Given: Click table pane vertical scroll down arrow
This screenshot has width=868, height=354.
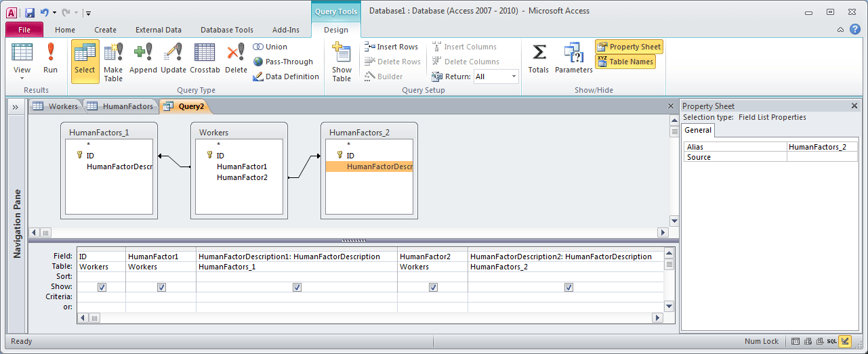Looking at the screenshot, I should point(674,221).
